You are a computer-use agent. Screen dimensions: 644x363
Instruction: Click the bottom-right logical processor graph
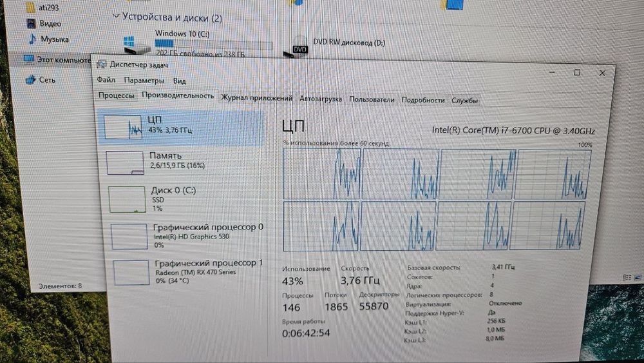(547, 226)
